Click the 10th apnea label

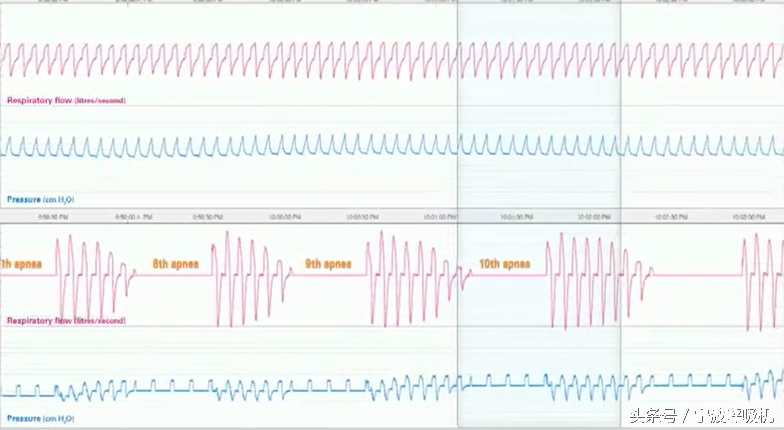pyautogui.click(x=504, y=264)
